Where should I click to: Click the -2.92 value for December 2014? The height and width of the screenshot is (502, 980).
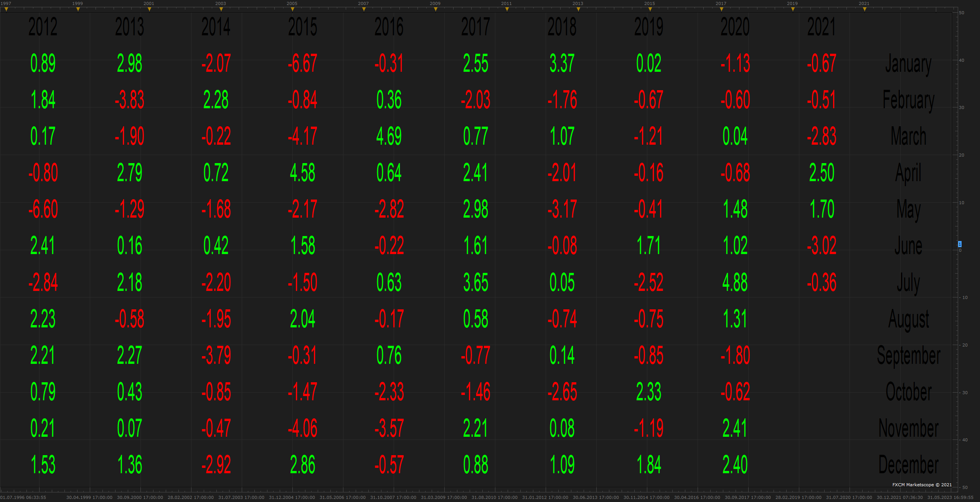pos(216,465)
